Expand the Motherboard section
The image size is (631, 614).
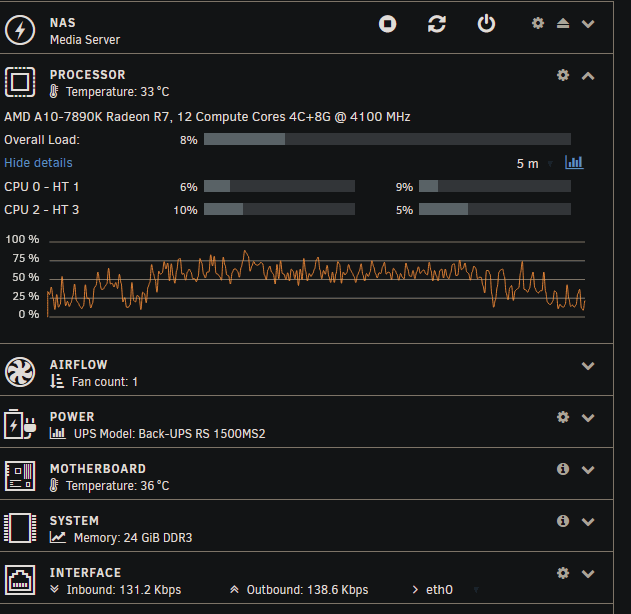(588, 469)
